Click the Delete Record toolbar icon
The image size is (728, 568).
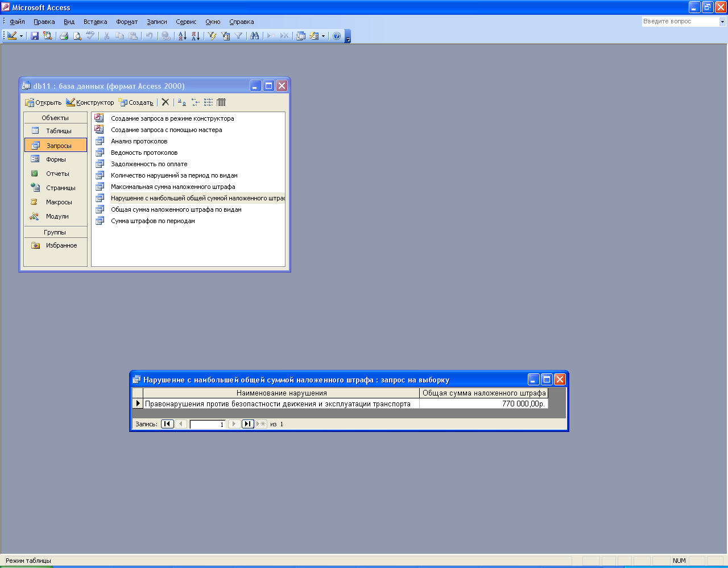point(284,36)
